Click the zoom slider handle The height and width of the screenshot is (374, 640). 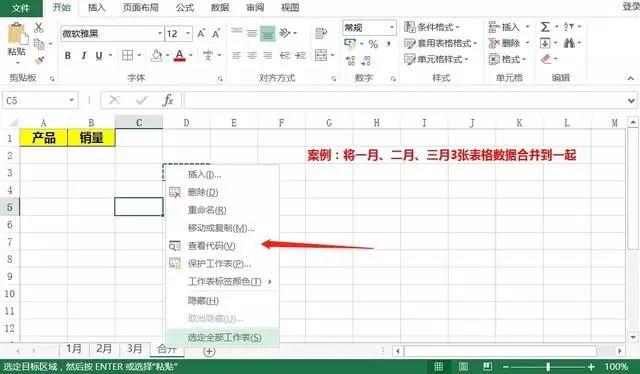point(548,367)
